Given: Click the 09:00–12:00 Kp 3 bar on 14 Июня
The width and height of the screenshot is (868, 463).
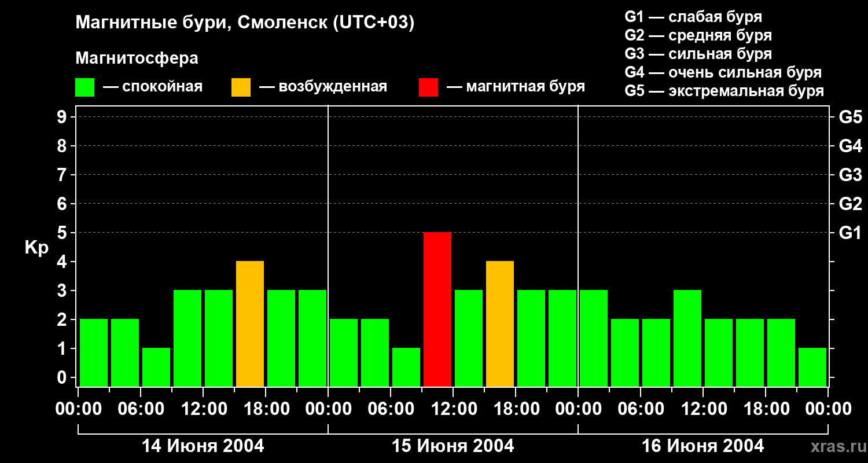Looking at the screenshot, I should tap(187, 338).
